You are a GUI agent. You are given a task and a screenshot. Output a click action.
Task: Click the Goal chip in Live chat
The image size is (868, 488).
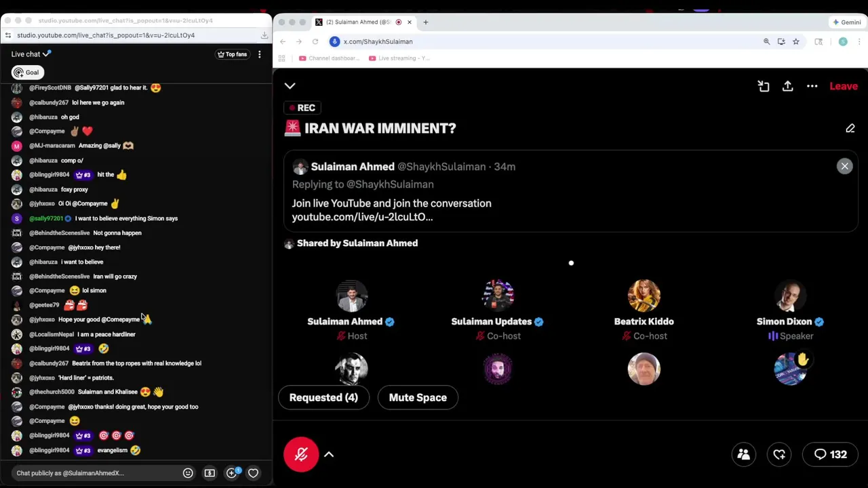27,73
